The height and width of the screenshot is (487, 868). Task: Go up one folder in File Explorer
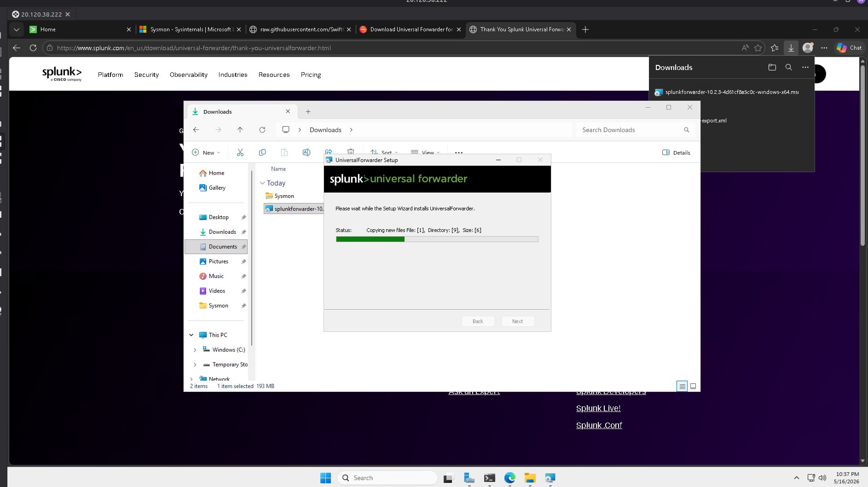(240, 130)
